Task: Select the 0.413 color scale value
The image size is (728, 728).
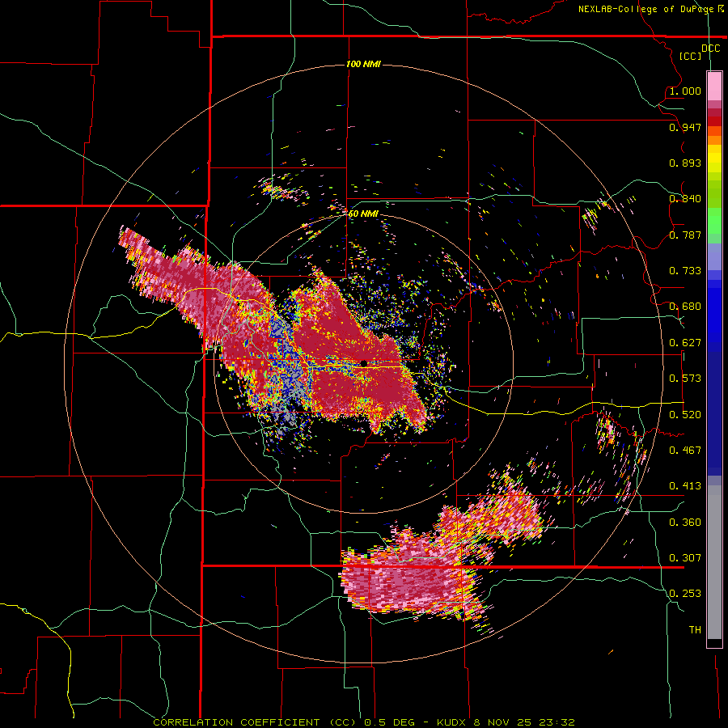Action: pos(685,486)
